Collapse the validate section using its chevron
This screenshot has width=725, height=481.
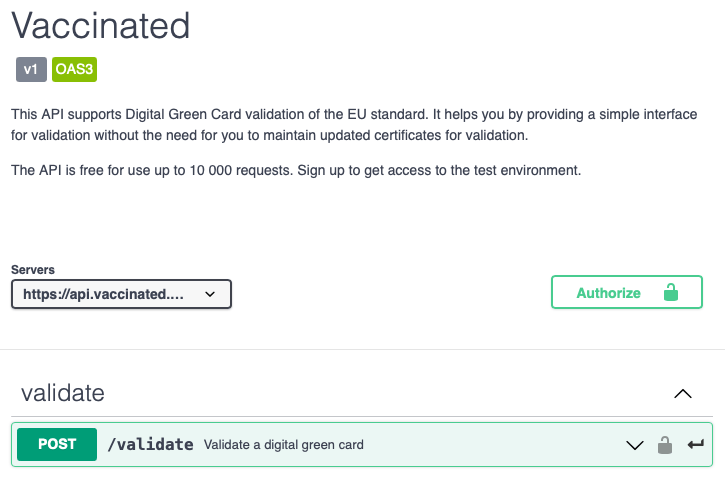click(683, 393)
